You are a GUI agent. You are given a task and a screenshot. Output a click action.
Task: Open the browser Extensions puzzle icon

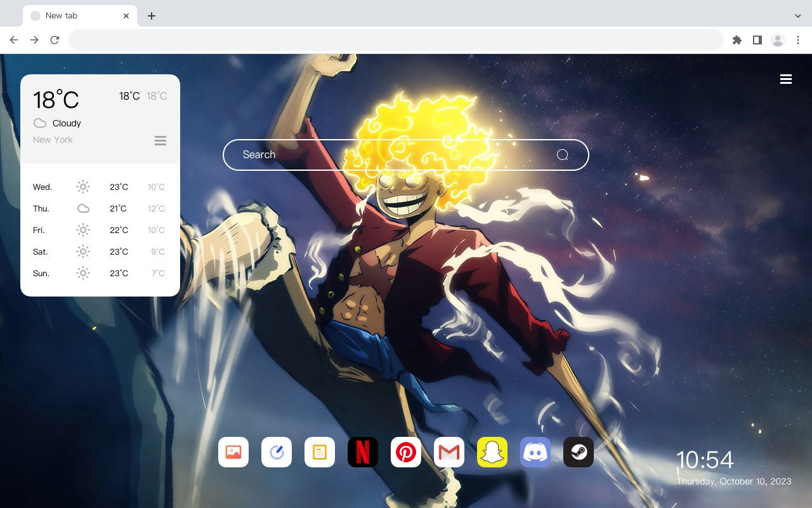coord(737,40)
